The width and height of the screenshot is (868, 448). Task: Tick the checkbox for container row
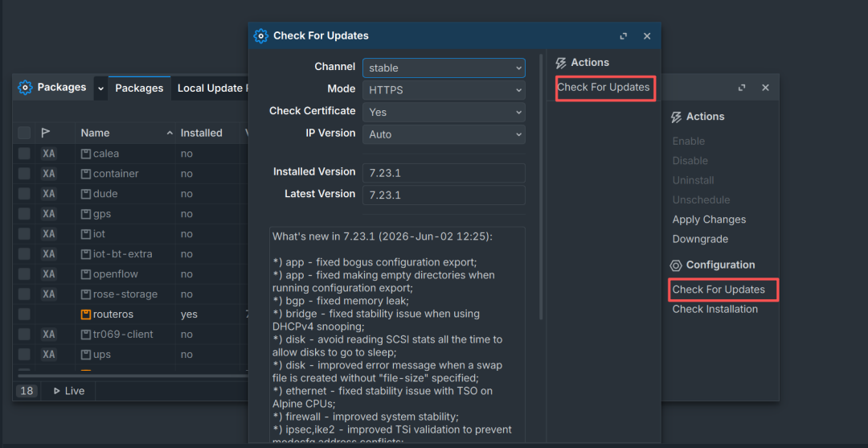click(24, 174)
